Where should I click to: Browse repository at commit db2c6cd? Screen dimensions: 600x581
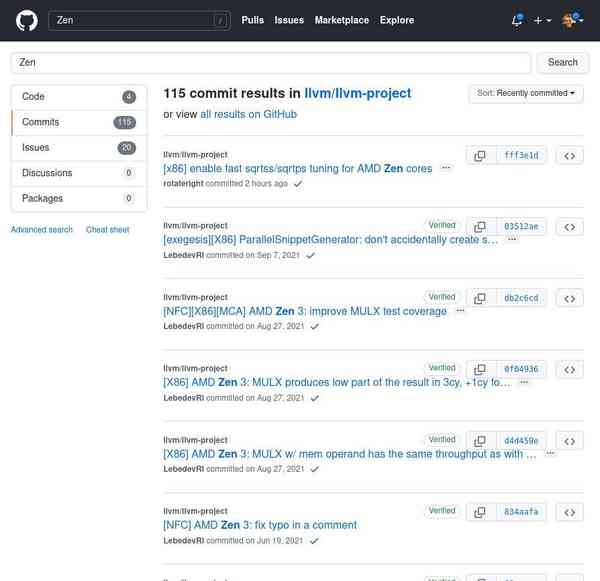pyautogui.click(x=569, y=299)
